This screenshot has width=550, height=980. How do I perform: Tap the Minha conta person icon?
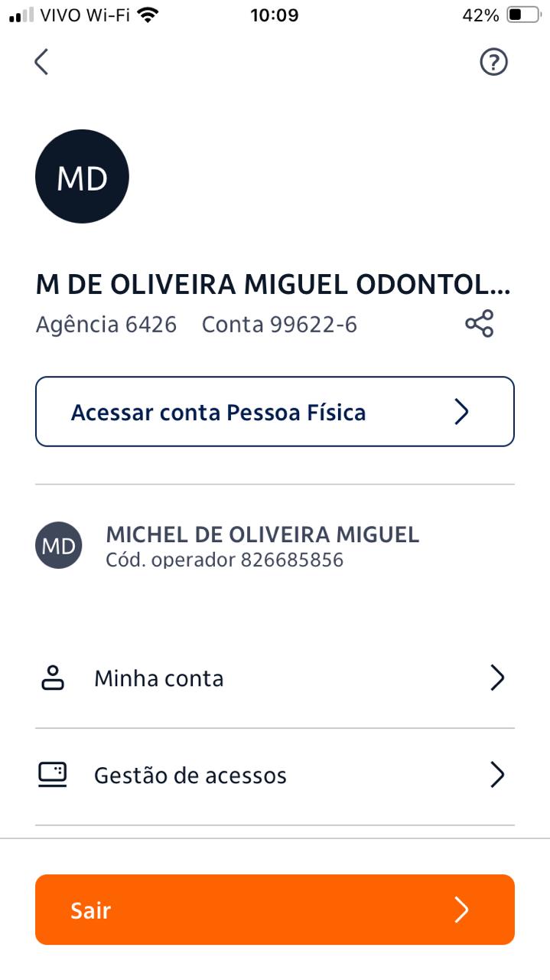tap(53, 678)
